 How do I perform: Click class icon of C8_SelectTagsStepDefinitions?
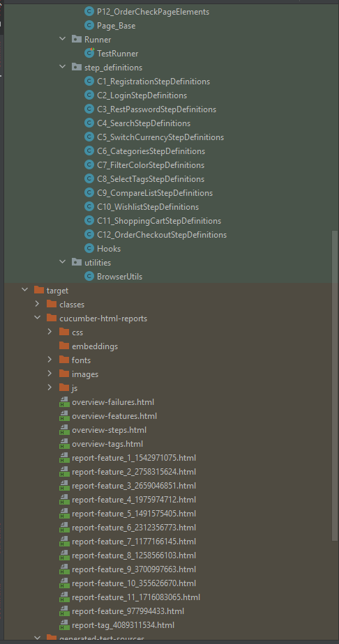point(89,179)
